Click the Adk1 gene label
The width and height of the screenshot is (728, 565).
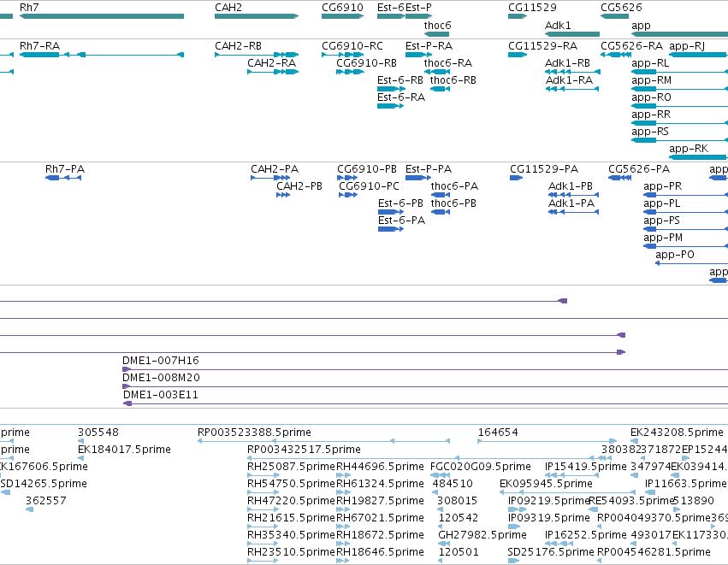[x=558, y=26]
